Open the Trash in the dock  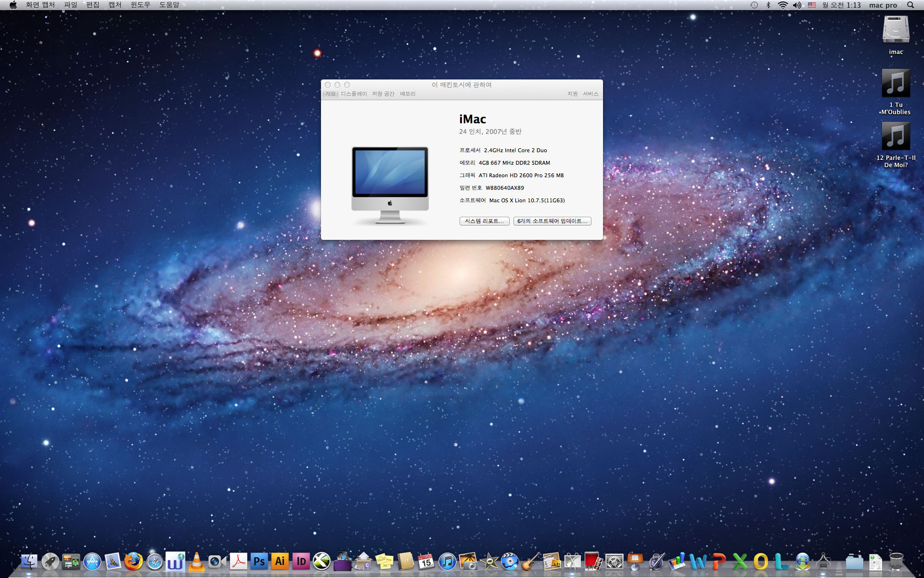coord(896,562)
